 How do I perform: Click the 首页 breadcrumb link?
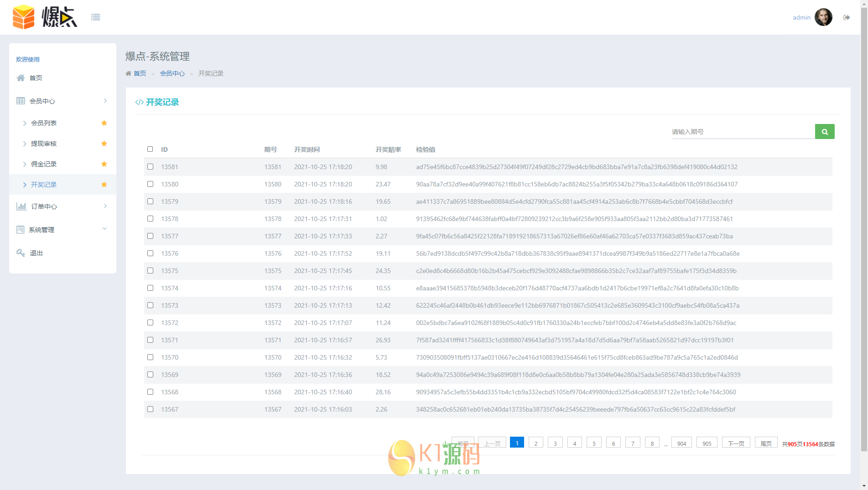140,73
